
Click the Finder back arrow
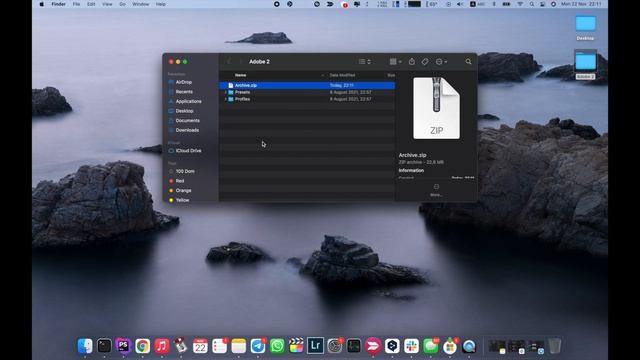[229, 62]
